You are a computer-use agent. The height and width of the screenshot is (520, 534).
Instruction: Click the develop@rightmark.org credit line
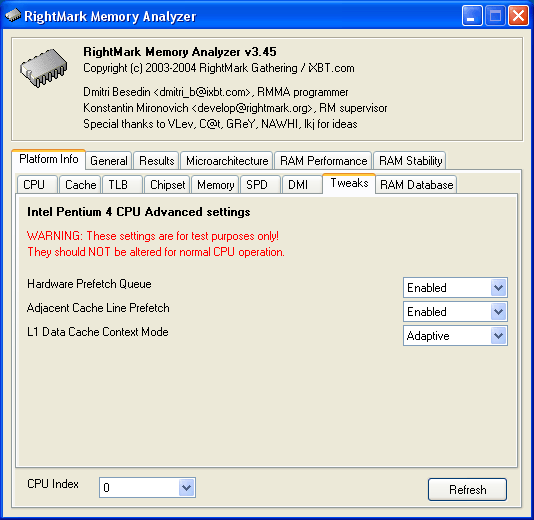coord(235,108)
